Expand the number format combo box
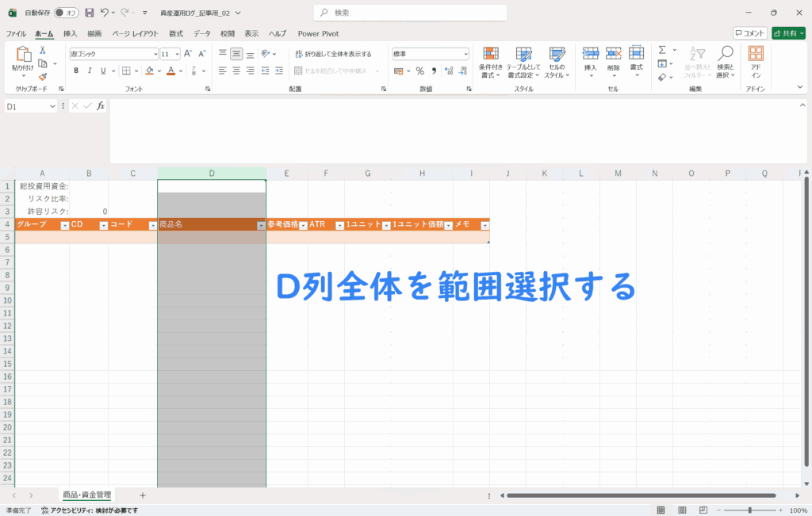 [x=465, y=54]
